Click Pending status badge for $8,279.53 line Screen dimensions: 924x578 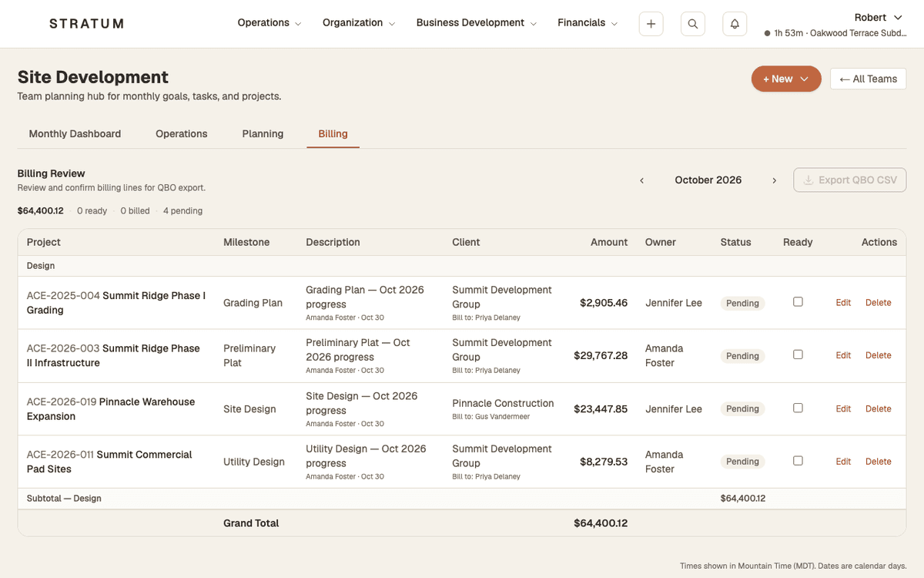coord(742,462)
